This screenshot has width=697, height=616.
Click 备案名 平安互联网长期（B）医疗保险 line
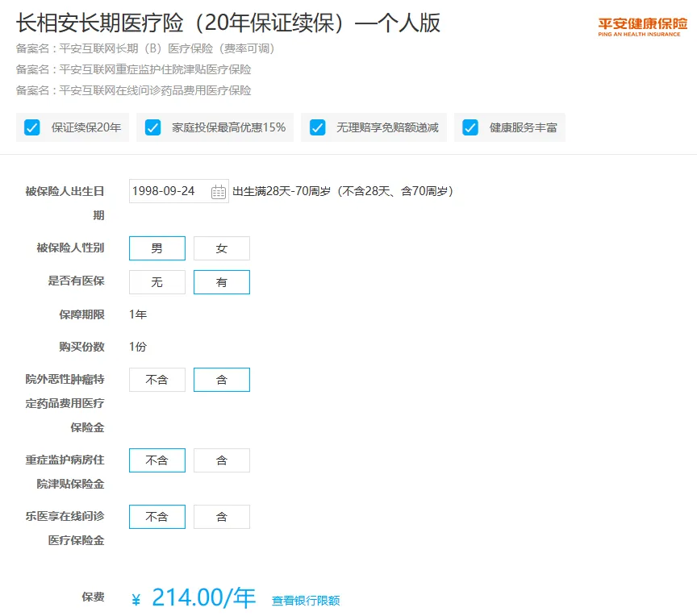(x=145, y=48)
